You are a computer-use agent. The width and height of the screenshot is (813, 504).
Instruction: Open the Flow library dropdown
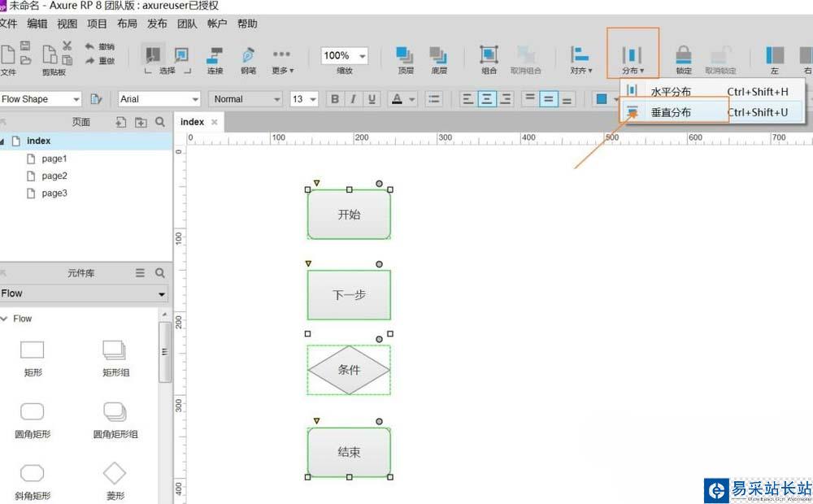point(83,293)
